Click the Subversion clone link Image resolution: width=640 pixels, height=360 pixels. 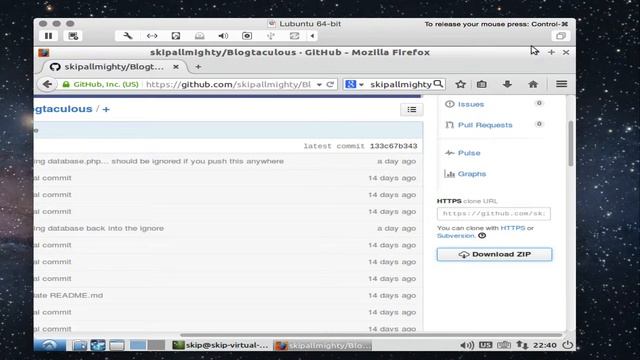456,236
